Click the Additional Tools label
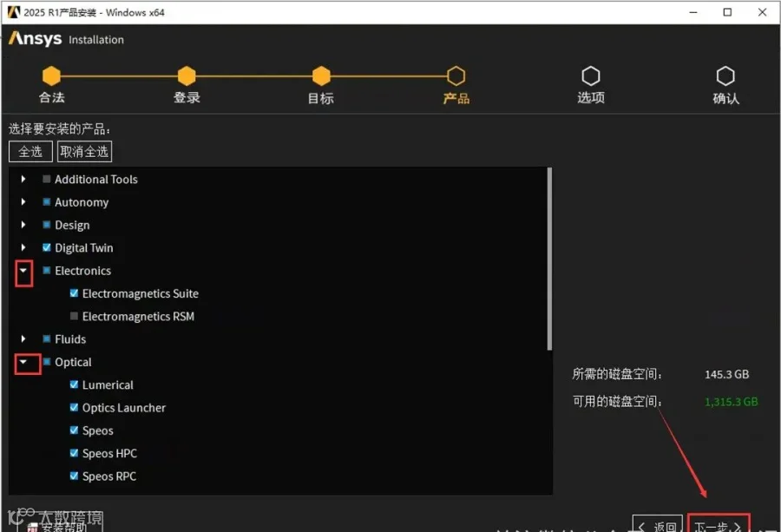 pyautogui.click(x=96, y=180)
